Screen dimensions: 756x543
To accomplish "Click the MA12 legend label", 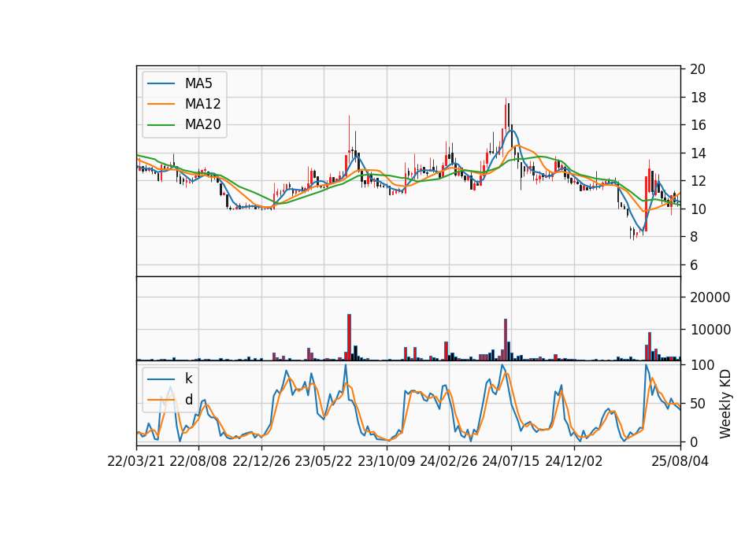I will [x=202, y=104].
